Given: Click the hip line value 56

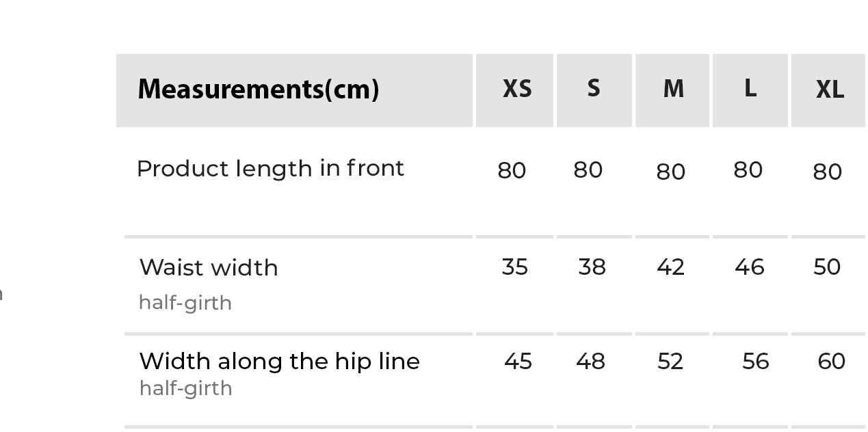Looking at the screenshot, I should click(x=755, y=361).
